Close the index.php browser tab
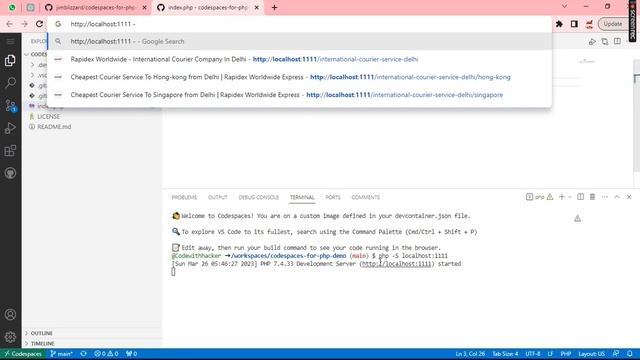The height and width of the screenshot is (360, 640). [256, 8]
